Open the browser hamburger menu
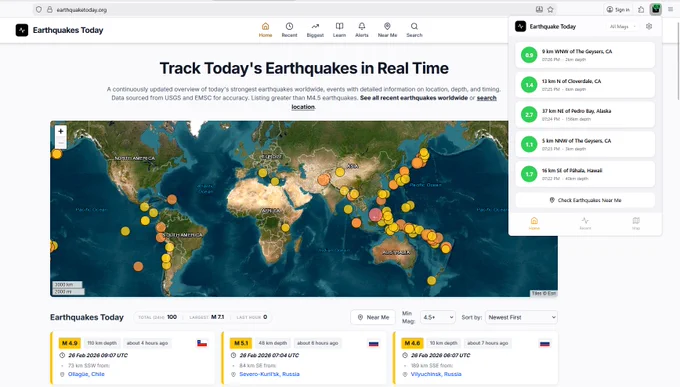The width and height of the screenshot is (680, 387). (670, 9)
